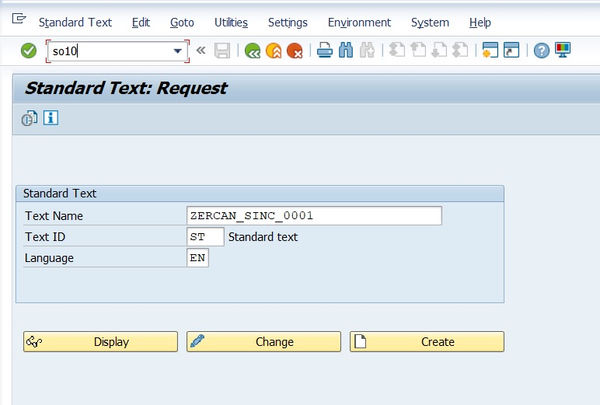Click the 'Language' label
The height and width of the screenshot is (405, 600).
49,258
